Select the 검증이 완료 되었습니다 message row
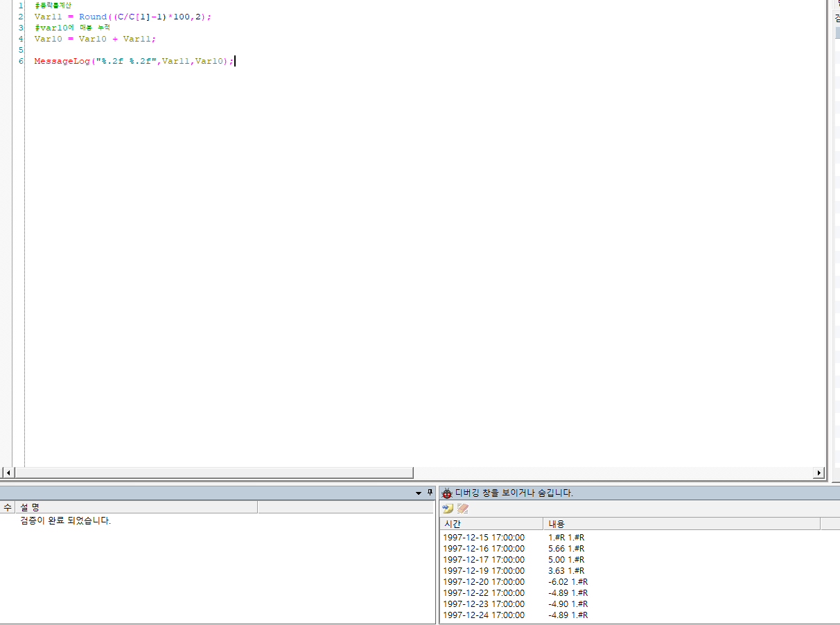This screenshot has height=625, width=840. [x=66, y=520]
